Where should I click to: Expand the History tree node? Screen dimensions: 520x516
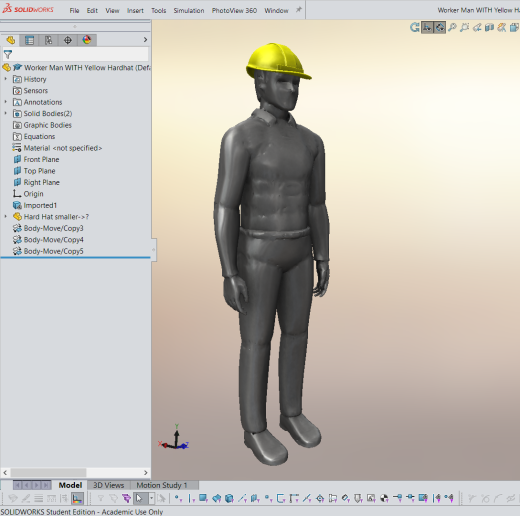[x=5, y=79]
